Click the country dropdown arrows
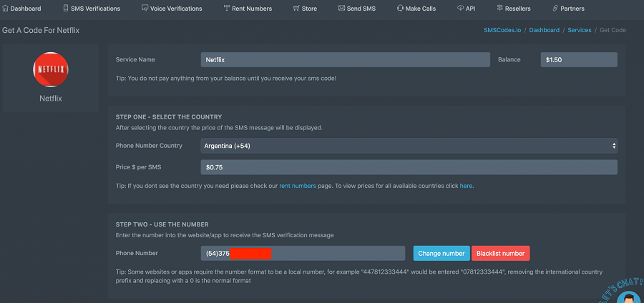Viewport: 644px width, 303px height. [x=614, y=146]
